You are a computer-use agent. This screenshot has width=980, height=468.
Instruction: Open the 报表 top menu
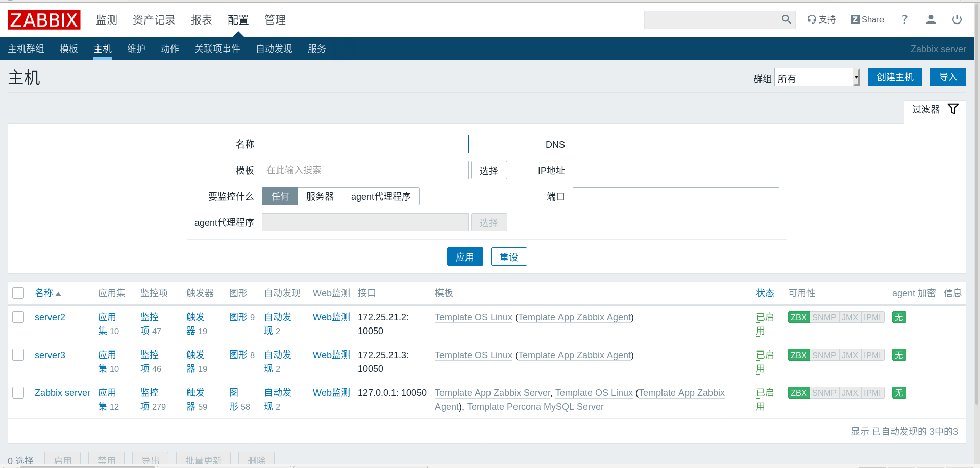(x=202, y=20)
